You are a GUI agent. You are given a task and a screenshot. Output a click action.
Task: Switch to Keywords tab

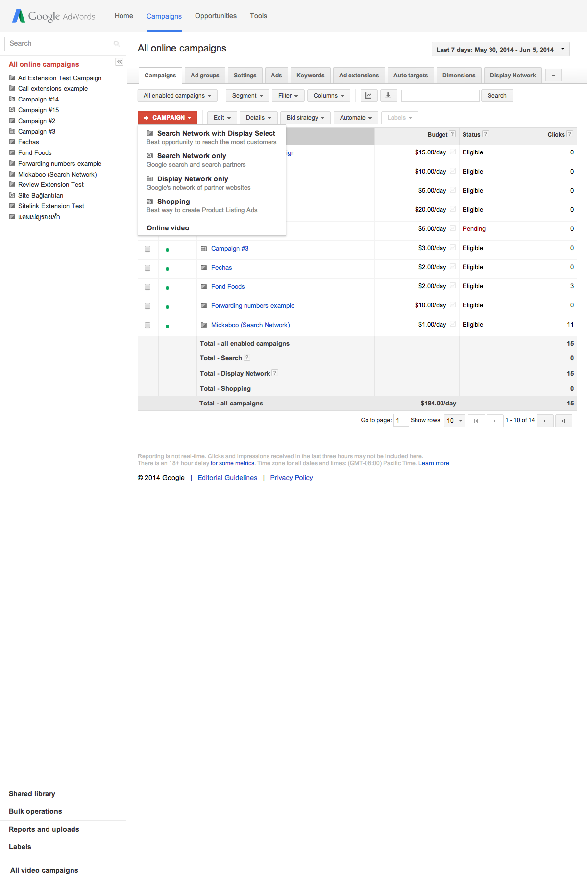pyautogui.click(x=310, y=76)
